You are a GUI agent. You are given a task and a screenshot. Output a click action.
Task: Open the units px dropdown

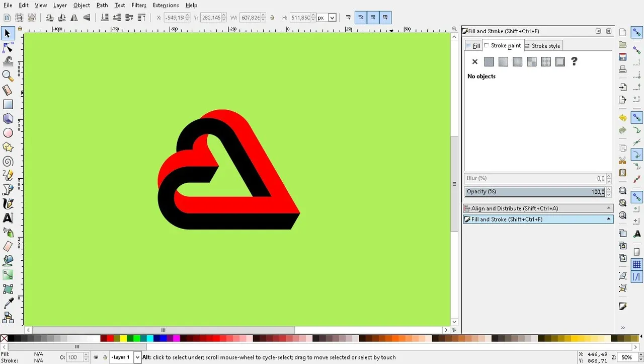[332, 18]
